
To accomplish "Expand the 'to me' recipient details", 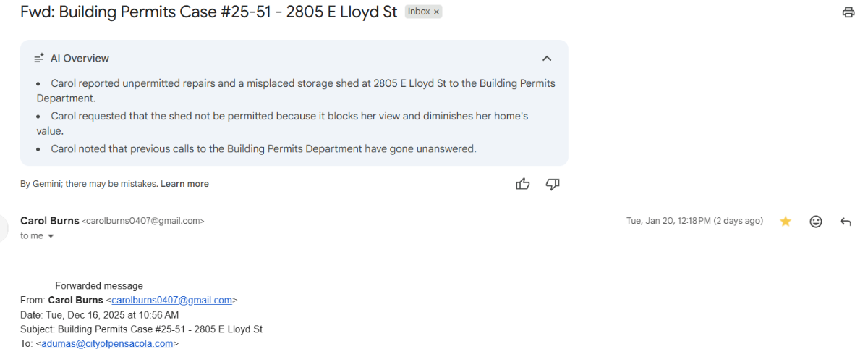I will click(x=51, y=236).
